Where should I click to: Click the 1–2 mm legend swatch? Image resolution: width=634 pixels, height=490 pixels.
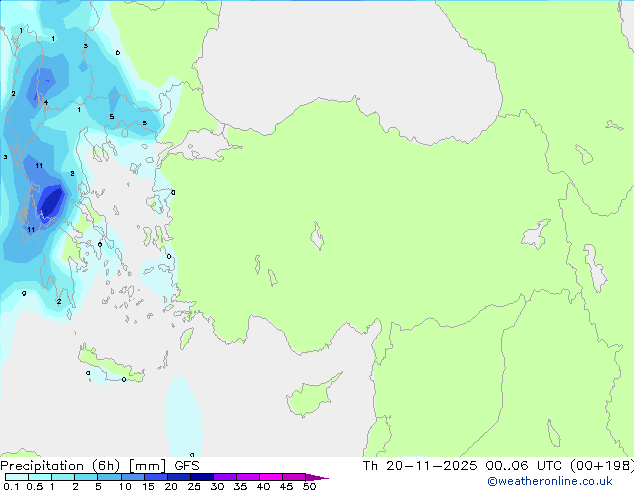63,477
